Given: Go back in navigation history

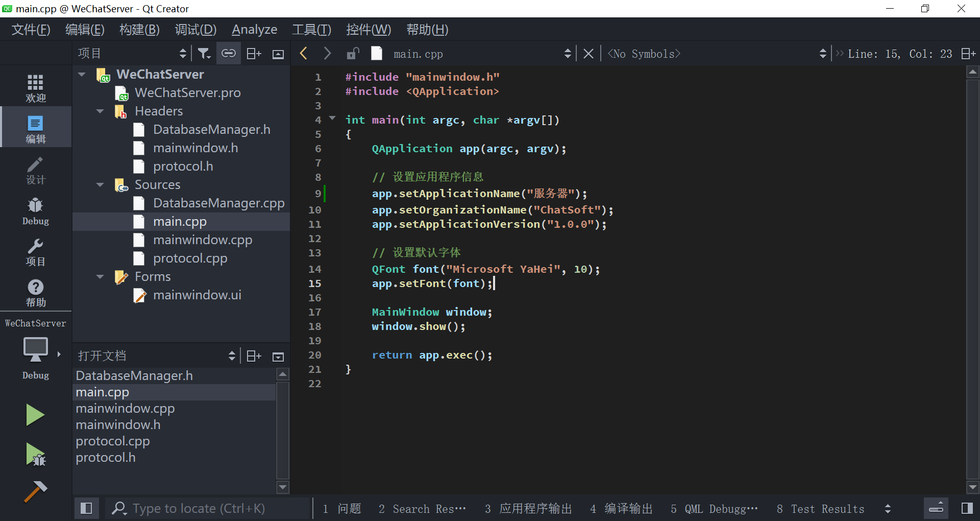Looking at the screenshot, I should click(x=304, y=53).
